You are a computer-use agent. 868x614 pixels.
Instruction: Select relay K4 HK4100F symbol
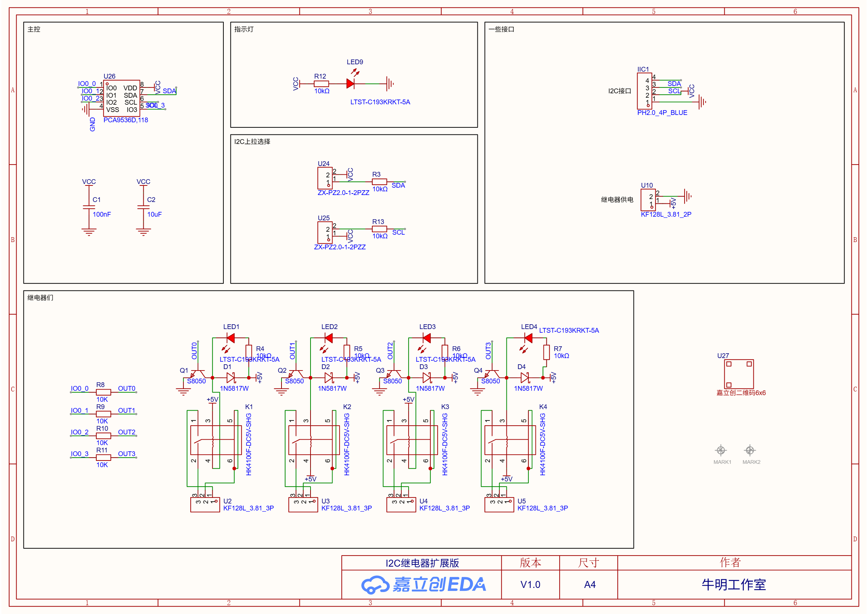tap(510, 440)
